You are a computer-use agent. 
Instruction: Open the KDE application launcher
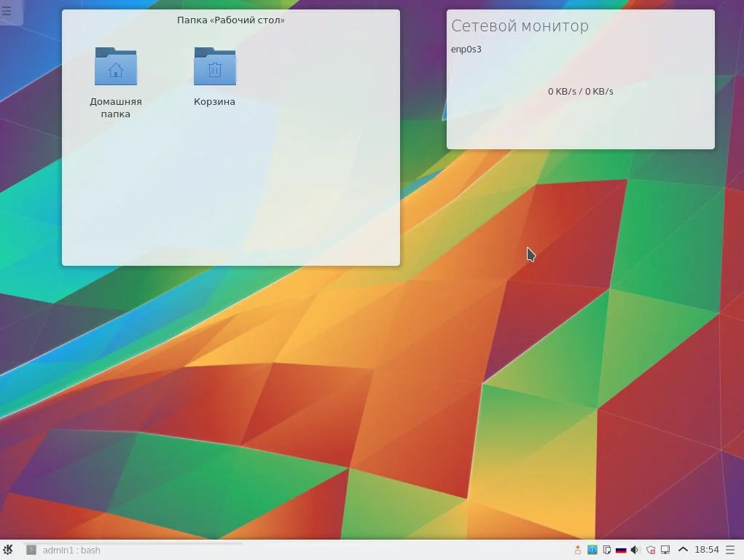coord(8,550)
